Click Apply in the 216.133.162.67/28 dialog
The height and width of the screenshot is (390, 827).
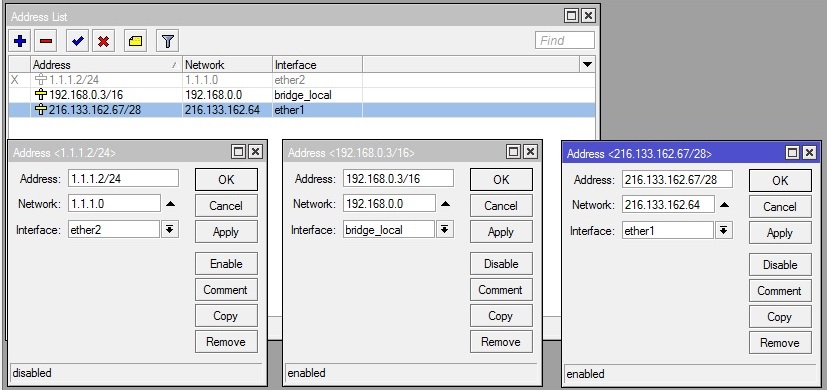pos(780,233)
